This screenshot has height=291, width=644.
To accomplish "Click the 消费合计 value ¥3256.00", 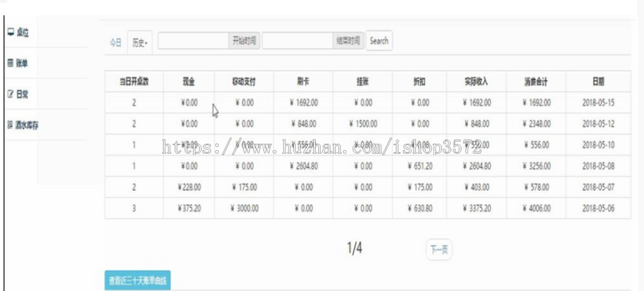I will 536,166.
